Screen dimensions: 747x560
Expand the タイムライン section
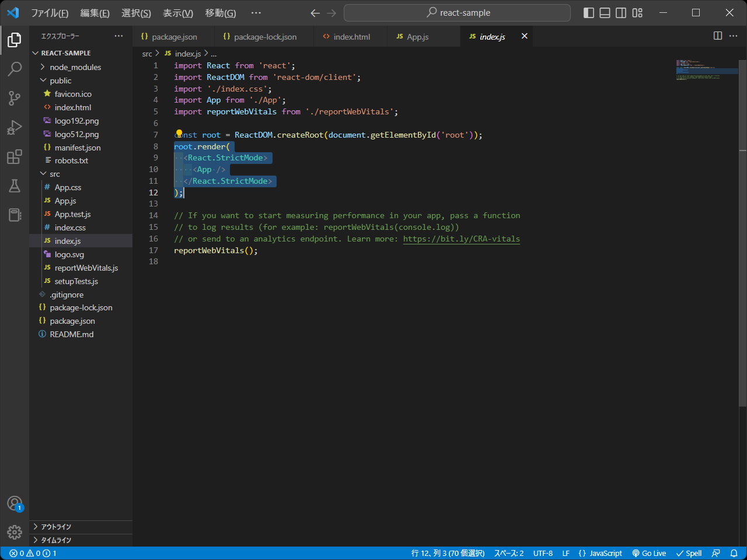(81, 540)
